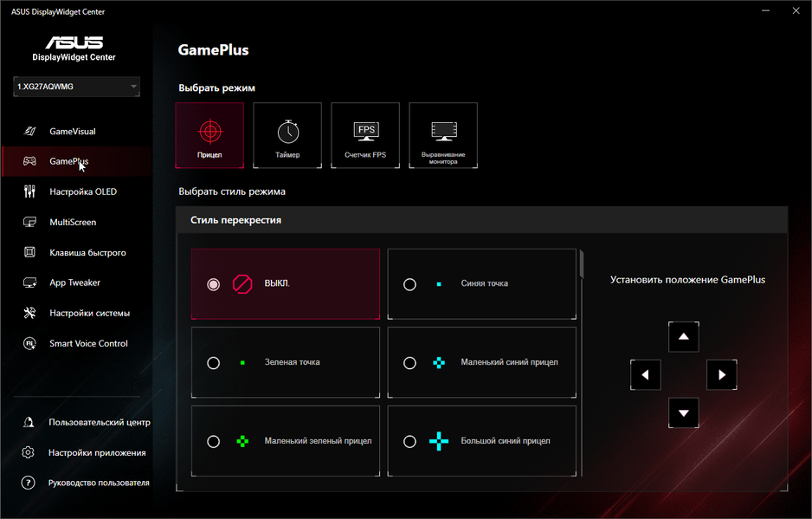Viewport: 812px width, 519px height.
Task: Click the Настройки приложения gear icon
Action: [x=28, y=452]
